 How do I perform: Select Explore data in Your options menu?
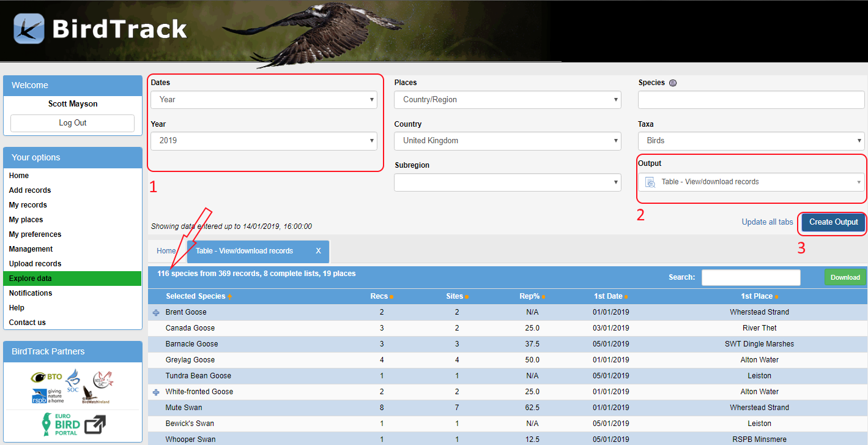(x=31, y=279)
